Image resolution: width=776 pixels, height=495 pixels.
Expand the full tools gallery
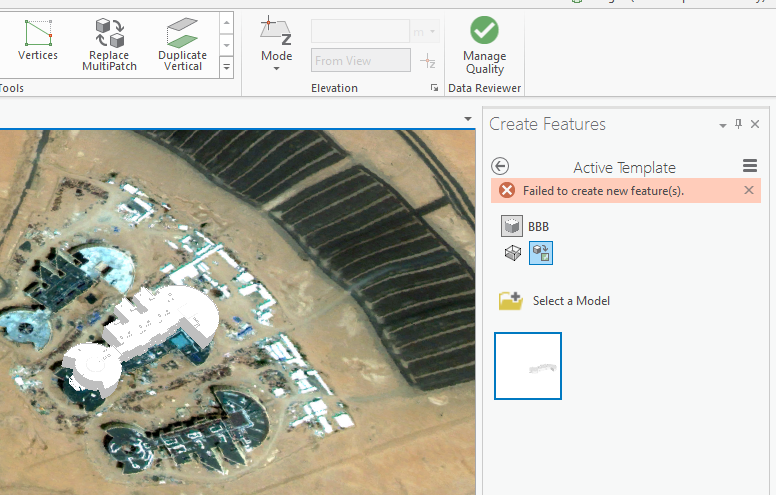pos(227,67)
